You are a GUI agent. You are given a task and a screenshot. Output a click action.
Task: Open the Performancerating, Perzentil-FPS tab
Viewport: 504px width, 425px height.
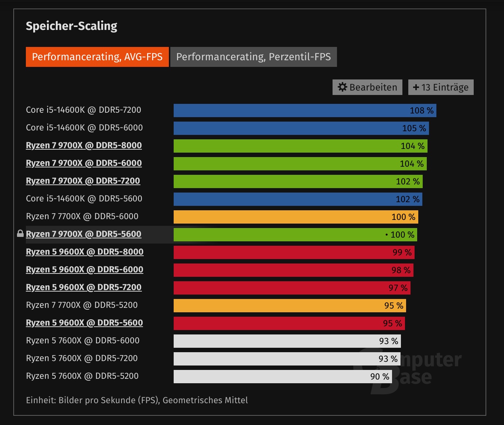[x=253, y=57]
